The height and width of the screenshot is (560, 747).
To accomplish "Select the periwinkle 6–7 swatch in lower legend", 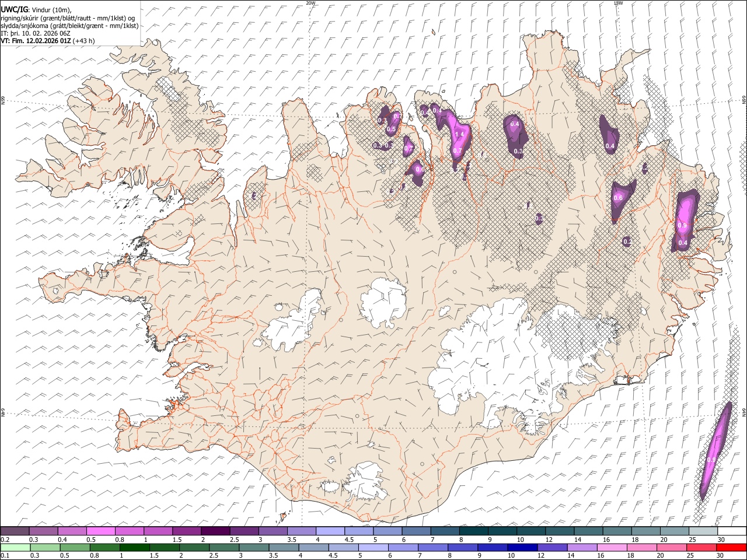I will click(x=403, y=548).
